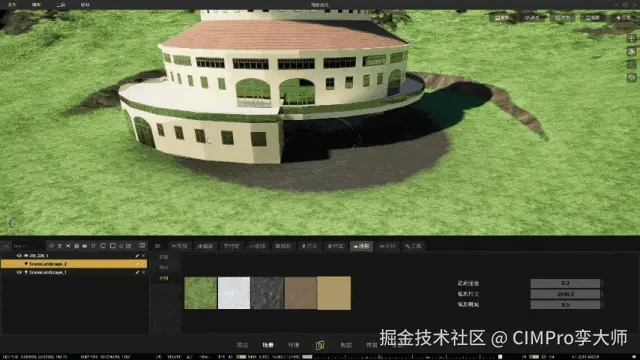Remove ScreenLandscape_1 with its X icon
Screen dimensions: 640x360
tap(143, 272)
